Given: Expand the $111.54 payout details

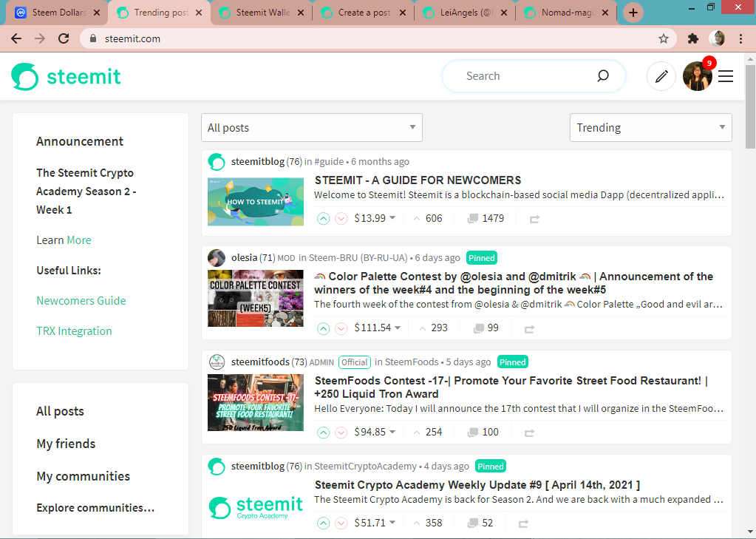Looking at the screenshot, I should [378, 328].
